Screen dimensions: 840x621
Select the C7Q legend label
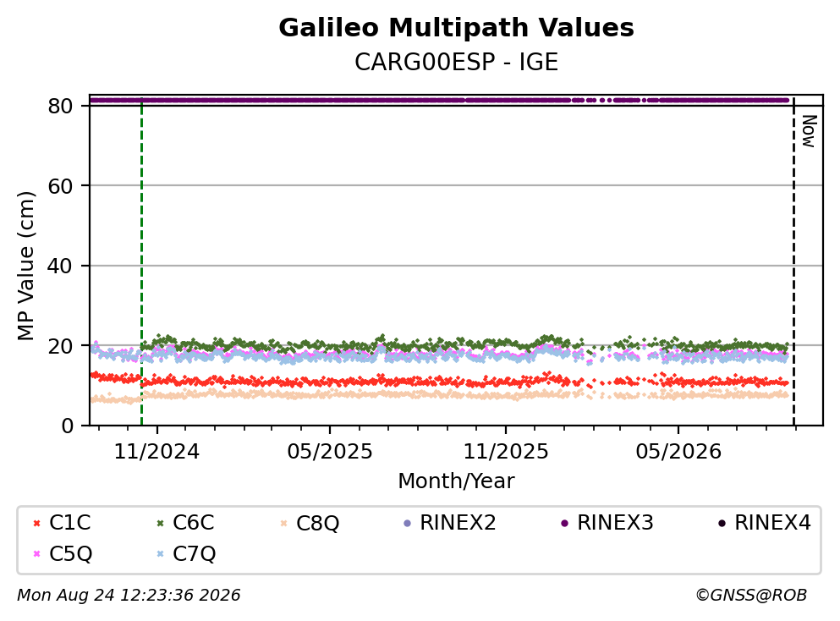point(194,554)
